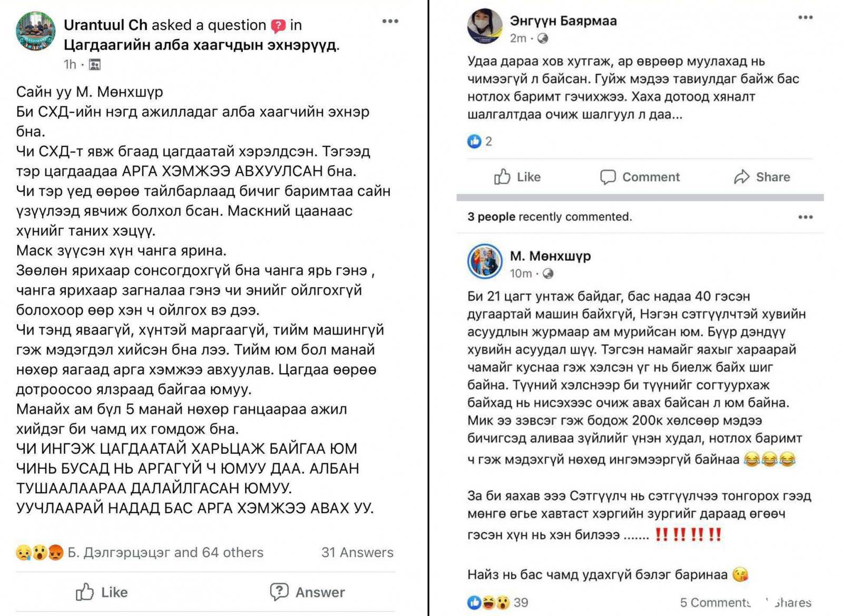
Task: Click the group privacy icon beside 1h
Action: click(x=95, y=64)
